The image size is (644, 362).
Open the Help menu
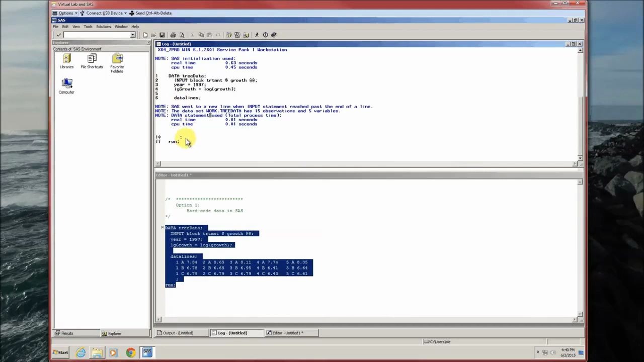click(x=135, y=27)
